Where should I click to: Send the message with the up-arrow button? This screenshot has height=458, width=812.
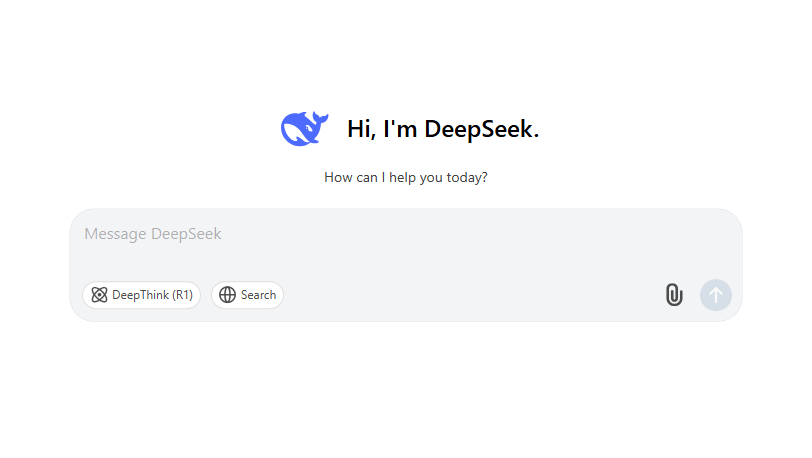point(716,295)
